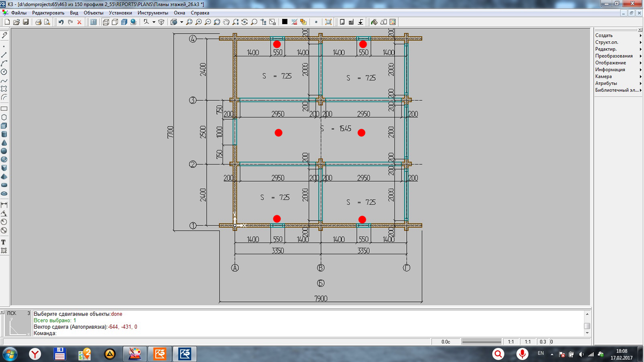Viewport: 644px width, 362px height.
Task: Open dropdown arrow beside coordinate axes icon
Action: 153,22
